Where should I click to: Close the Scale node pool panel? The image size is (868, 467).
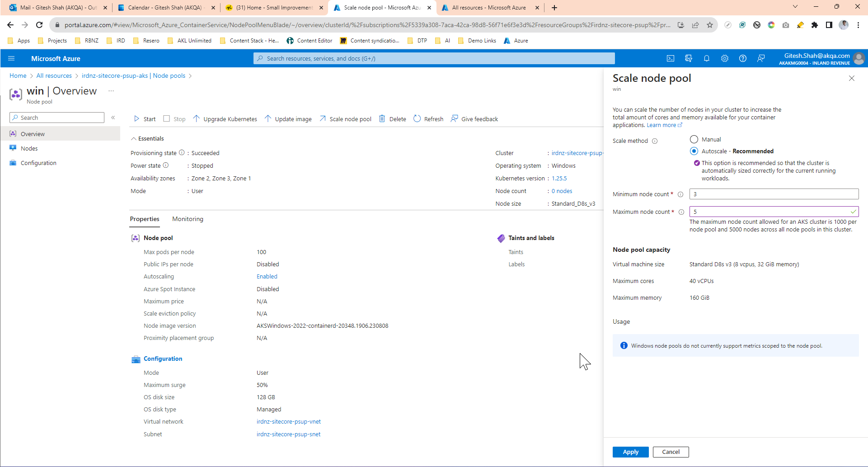click(852, 78)
